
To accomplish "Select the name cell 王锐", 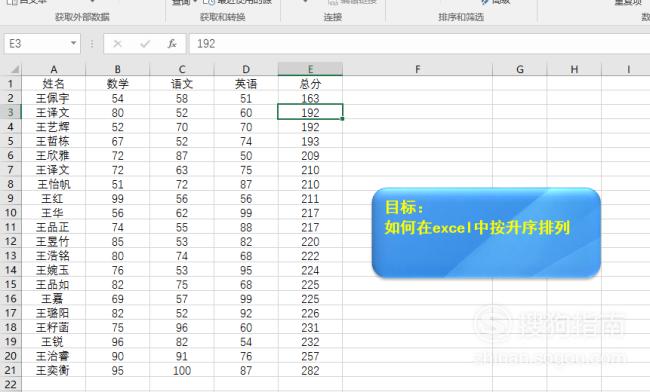I will pos(53,341).
